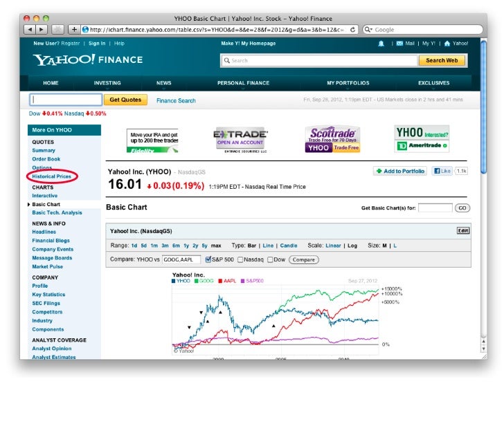Switch chart type to Line
This screenshot has height=440, width=504.
tap(268, 246)
